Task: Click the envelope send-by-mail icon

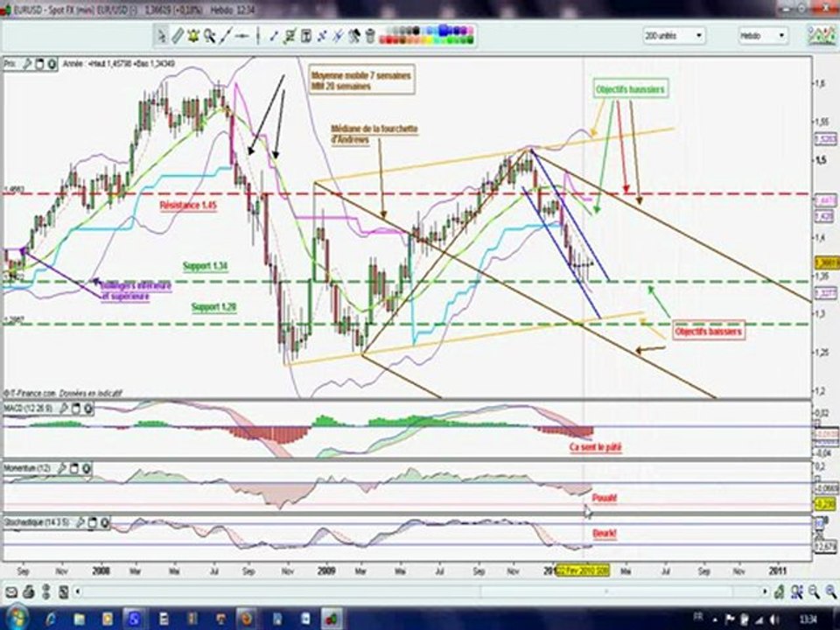Action: [11, 592]
